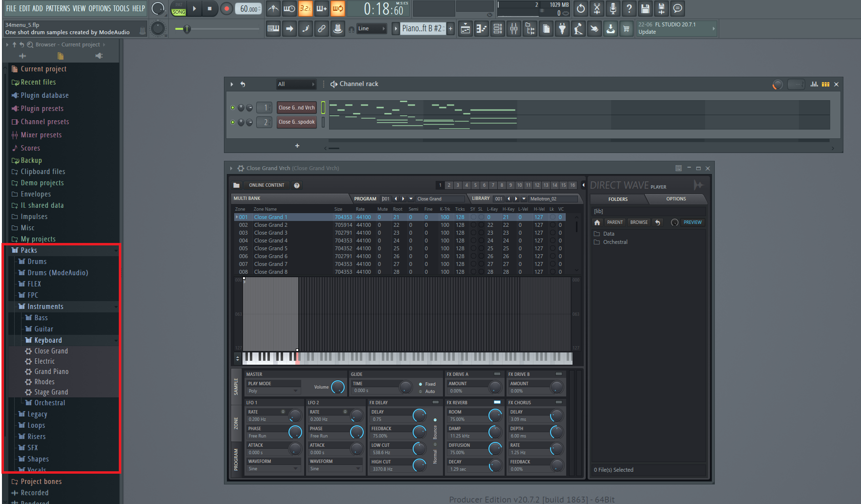Screen dimensions: 861x504
Task: Open LFO 1 Waveform Sine dropdown
Action: click(x=273, y=469)
